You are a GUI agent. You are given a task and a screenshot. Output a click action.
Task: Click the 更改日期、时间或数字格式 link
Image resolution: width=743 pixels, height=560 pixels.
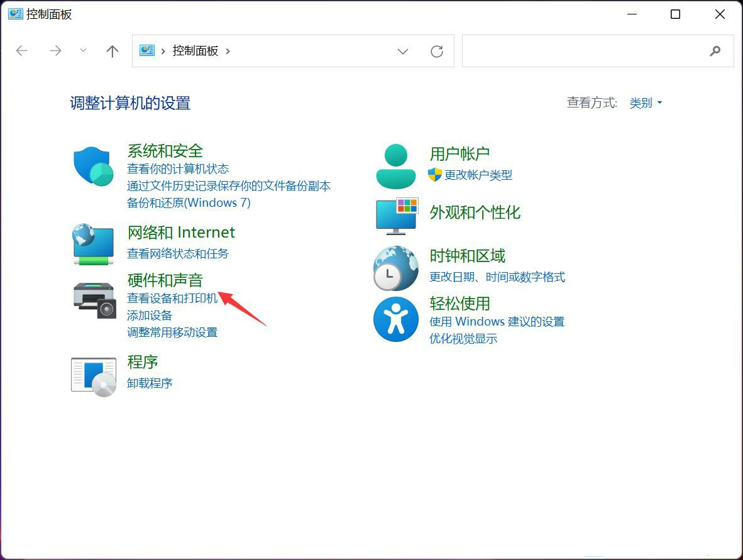tap(497, 277)
